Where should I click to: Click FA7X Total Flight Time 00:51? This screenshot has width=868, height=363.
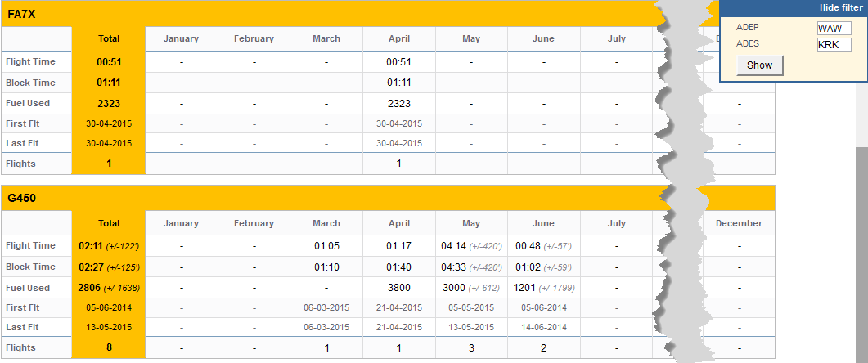[x=109, y=62]
